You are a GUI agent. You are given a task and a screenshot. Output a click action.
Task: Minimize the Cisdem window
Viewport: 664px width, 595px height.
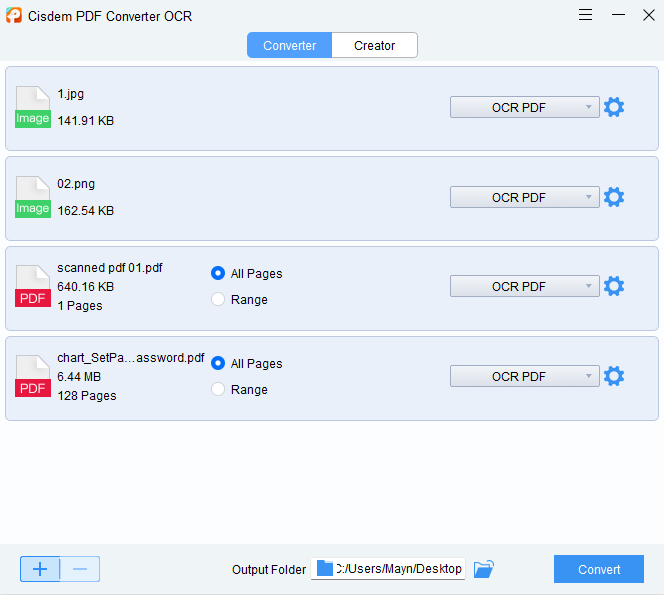click(x=618, y=15)
